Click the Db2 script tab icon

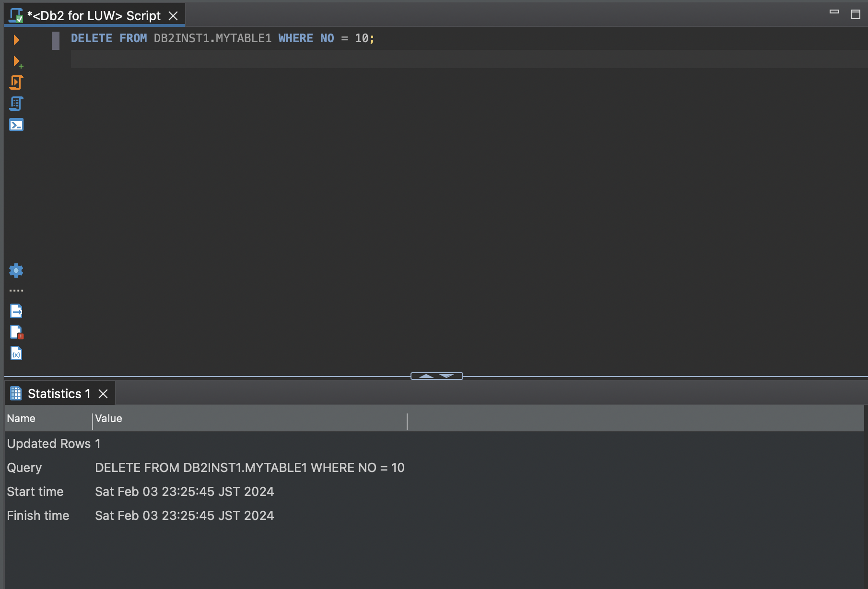(x=16, y=15)
